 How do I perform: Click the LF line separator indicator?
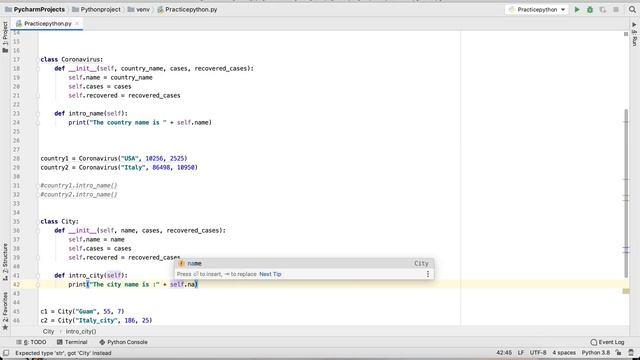pyautogui.click(x=521, y=353)
